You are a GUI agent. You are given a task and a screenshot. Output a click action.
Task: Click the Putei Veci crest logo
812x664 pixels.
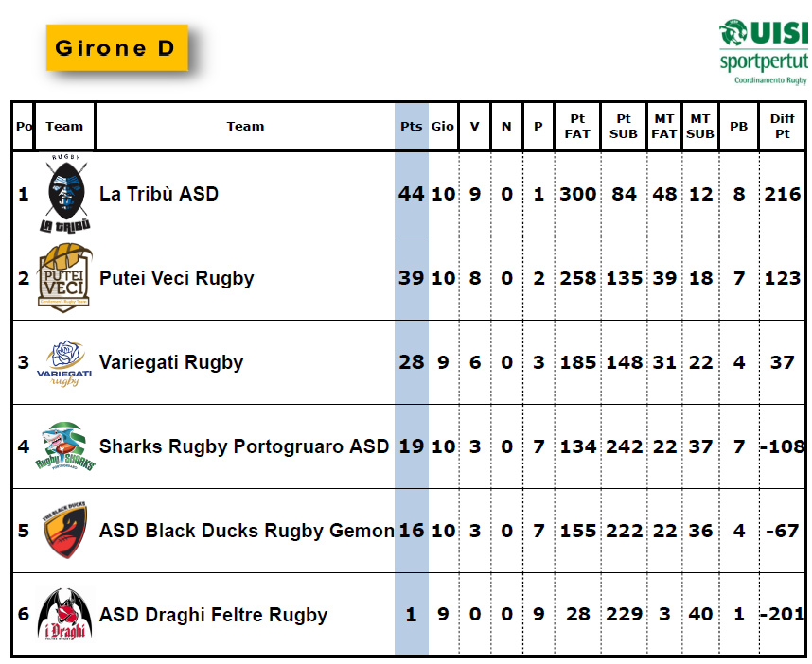pos(64,278)
